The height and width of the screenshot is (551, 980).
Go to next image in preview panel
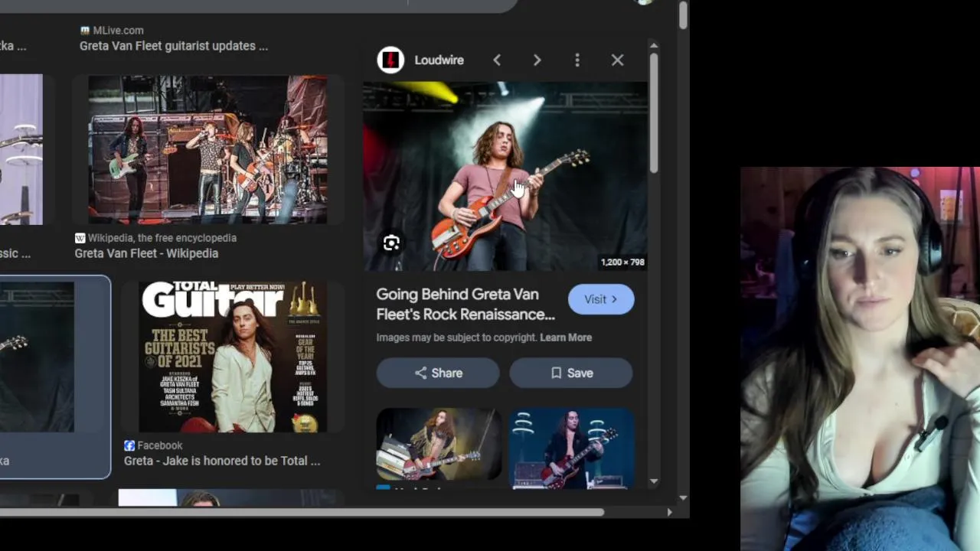tap(537, 60)
